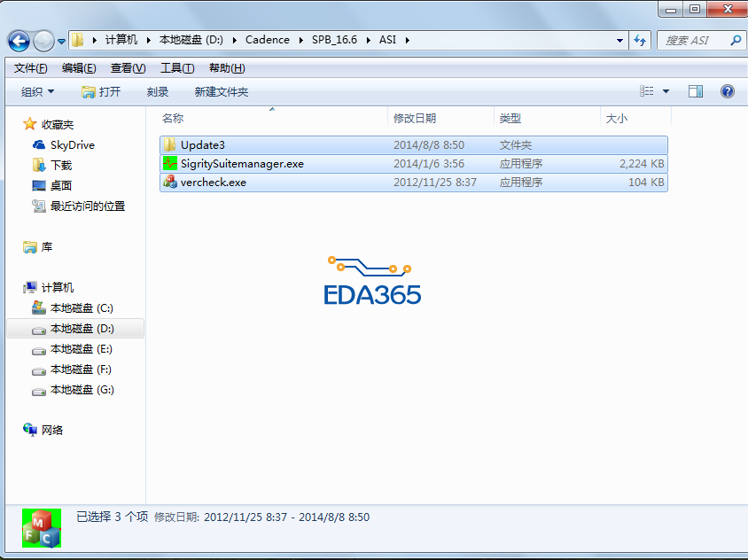Open 下载 in the sidebar
748x560 pixels.
tap(61, 166)
